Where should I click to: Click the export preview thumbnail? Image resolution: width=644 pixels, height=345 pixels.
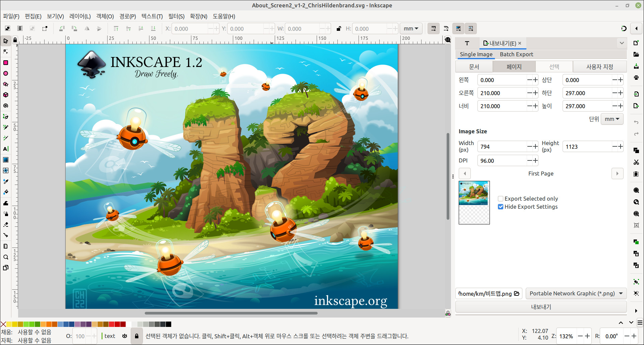(x=474, y=203)
